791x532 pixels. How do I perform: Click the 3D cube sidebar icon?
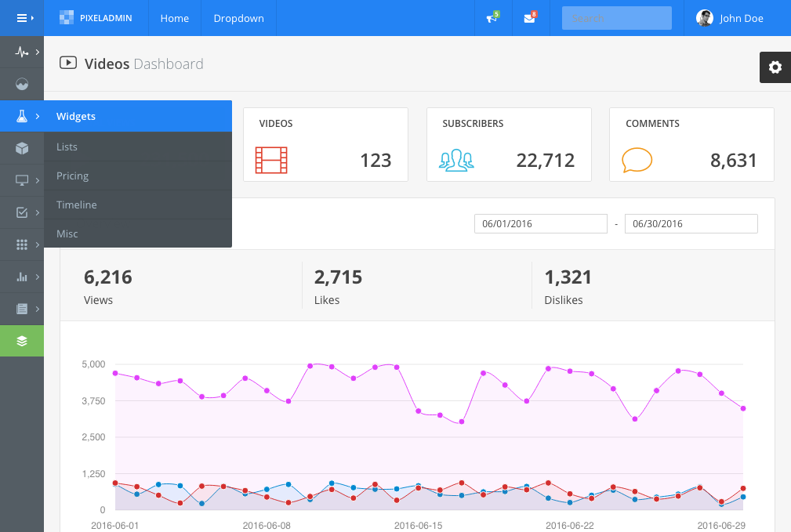coord(22,148)
